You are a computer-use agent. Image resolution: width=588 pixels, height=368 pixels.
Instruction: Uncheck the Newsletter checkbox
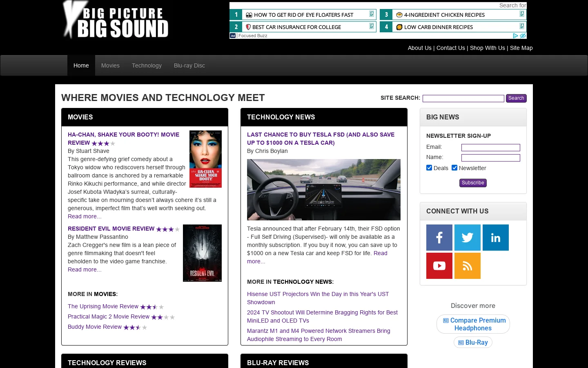(x=454, y=168)
